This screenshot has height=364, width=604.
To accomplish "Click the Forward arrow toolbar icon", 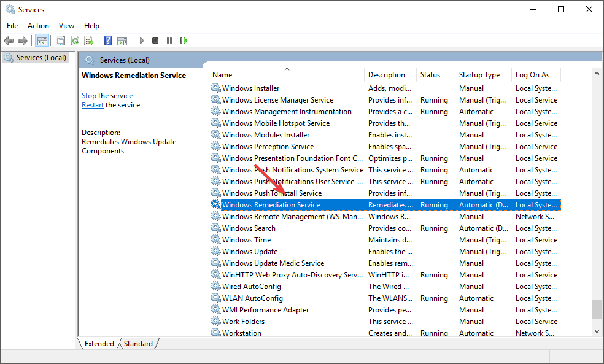I will click(23, 41).
